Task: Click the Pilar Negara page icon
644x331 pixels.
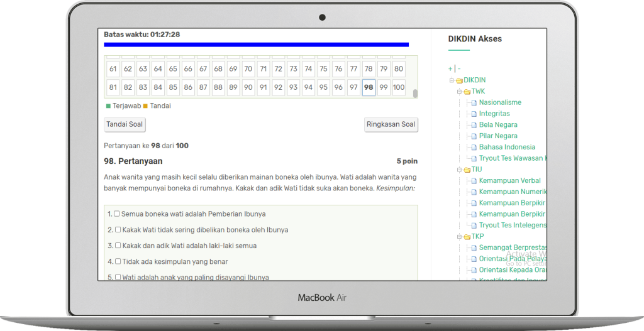Action: click(474, 136)
